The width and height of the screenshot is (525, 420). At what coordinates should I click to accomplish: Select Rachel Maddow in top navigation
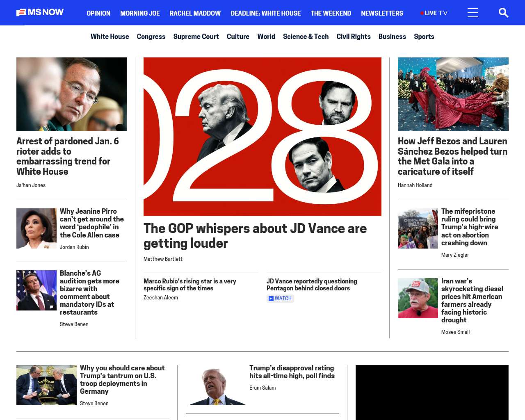pyautogui.click(x=195, y=13)
